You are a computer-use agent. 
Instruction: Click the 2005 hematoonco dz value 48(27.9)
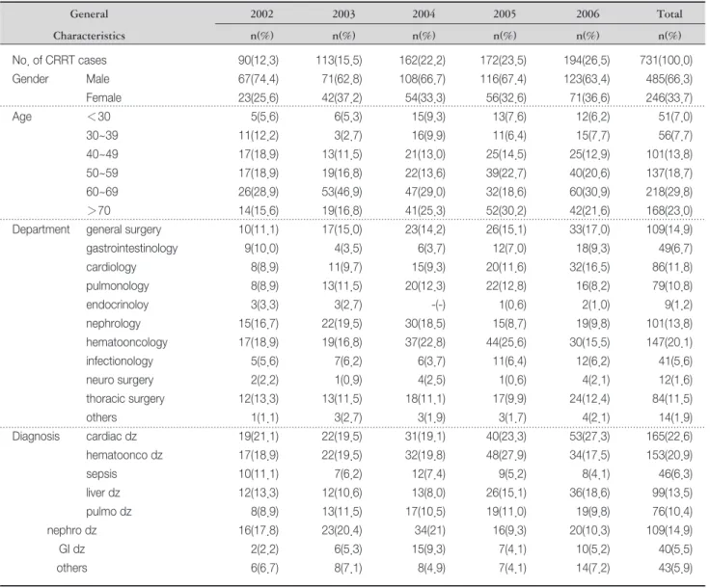point(505,456)
